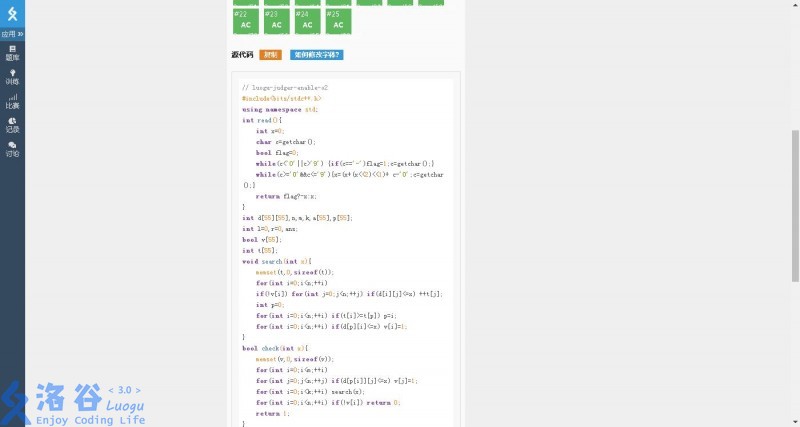The height and width of the screenshot is (427, 800).
Task: Open the 题库 problem set page
Action: [12, 53]
